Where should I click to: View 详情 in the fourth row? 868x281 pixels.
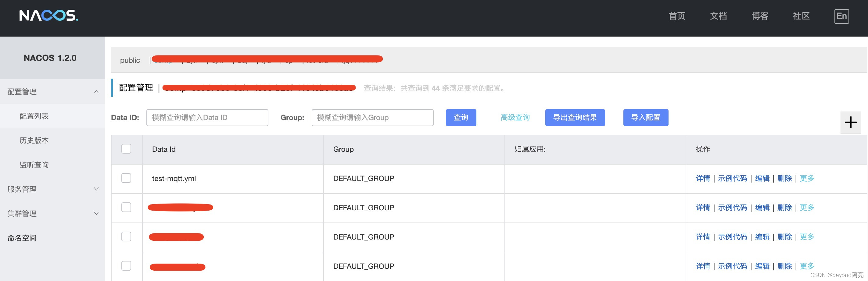703,266
